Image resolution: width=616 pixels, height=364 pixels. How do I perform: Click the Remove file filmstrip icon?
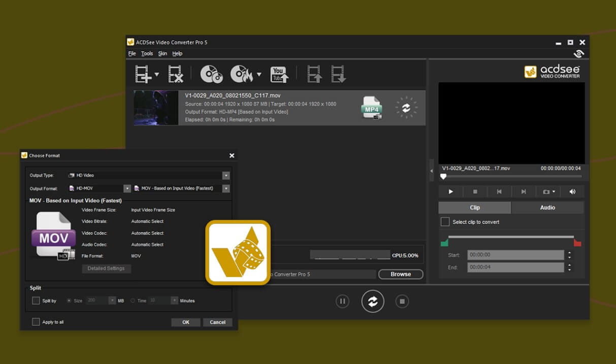(x=176, y=74)
